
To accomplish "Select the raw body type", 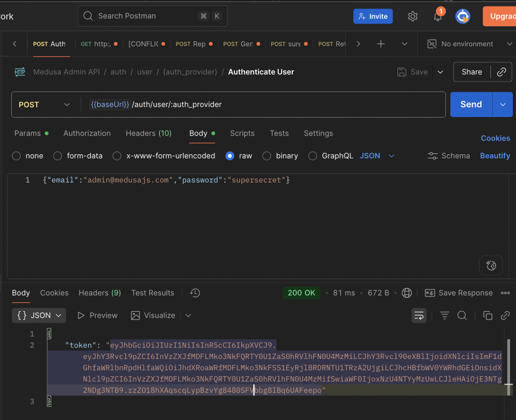I will point(230,156).
